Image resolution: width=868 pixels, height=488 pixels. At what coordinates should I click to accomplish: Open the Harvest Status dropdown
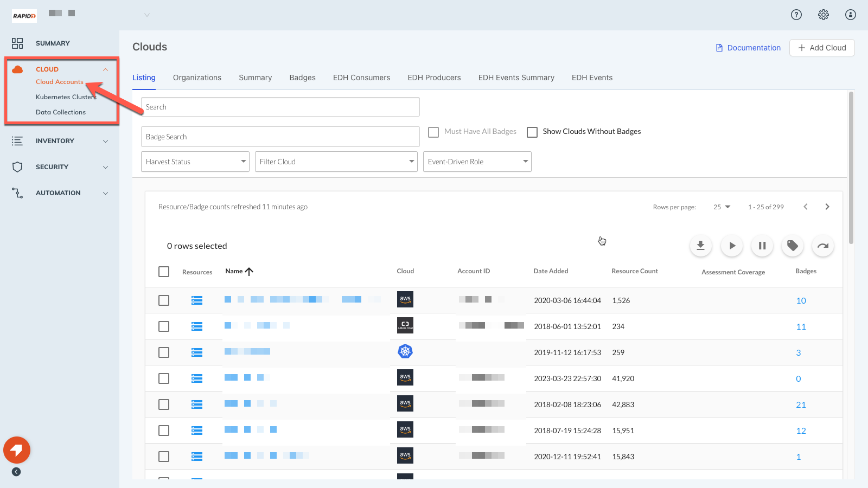tap(195, 162)
